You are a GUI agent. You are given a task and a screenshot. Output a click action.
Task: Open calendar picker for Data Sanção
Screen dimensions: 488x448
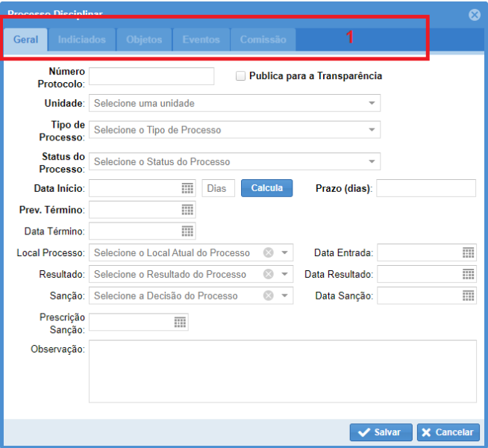(468, 296)
